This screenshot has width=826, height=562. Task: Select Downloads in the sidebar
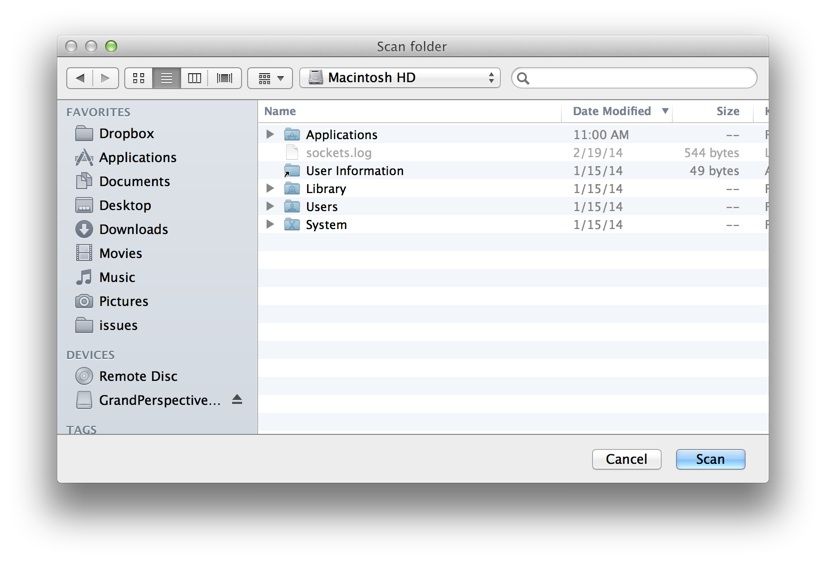coord(133,229)
